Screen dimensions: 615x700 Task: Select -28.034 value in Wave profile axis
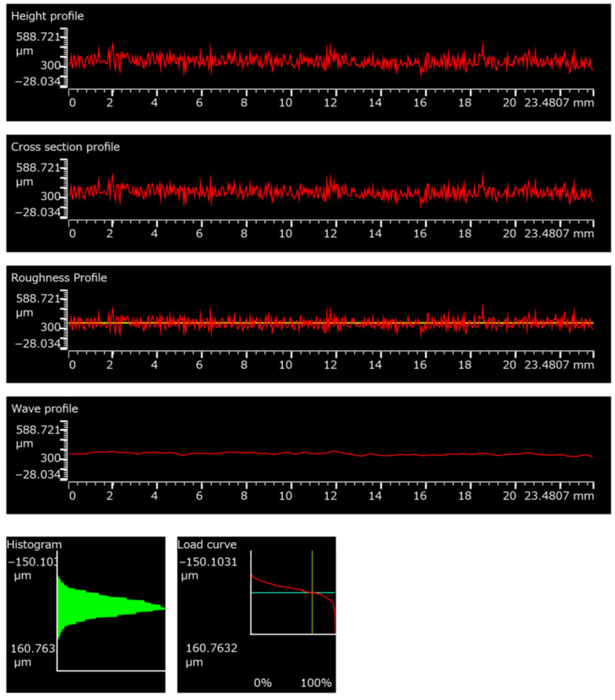[x=37, y=474]
